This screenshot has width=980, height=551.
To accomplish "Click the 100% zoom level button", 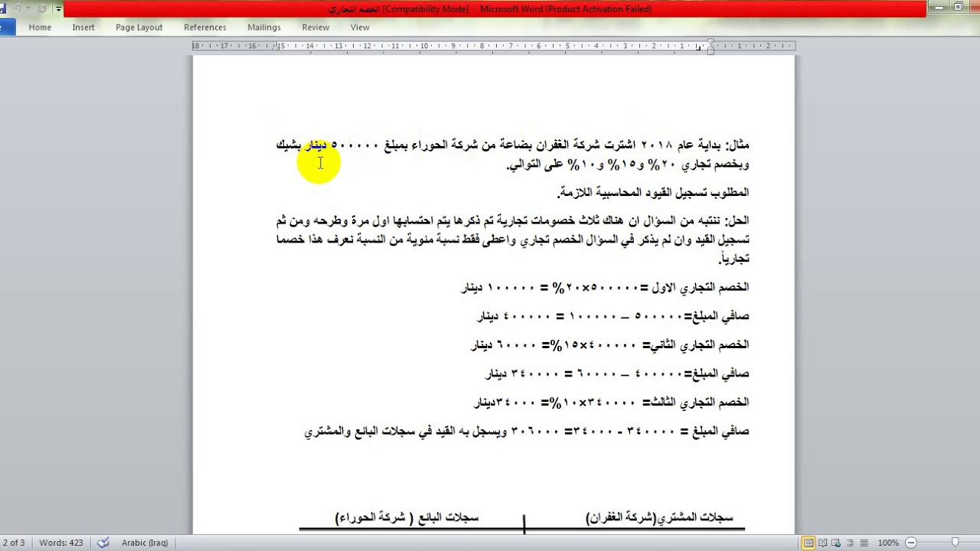I will (888, 543).
